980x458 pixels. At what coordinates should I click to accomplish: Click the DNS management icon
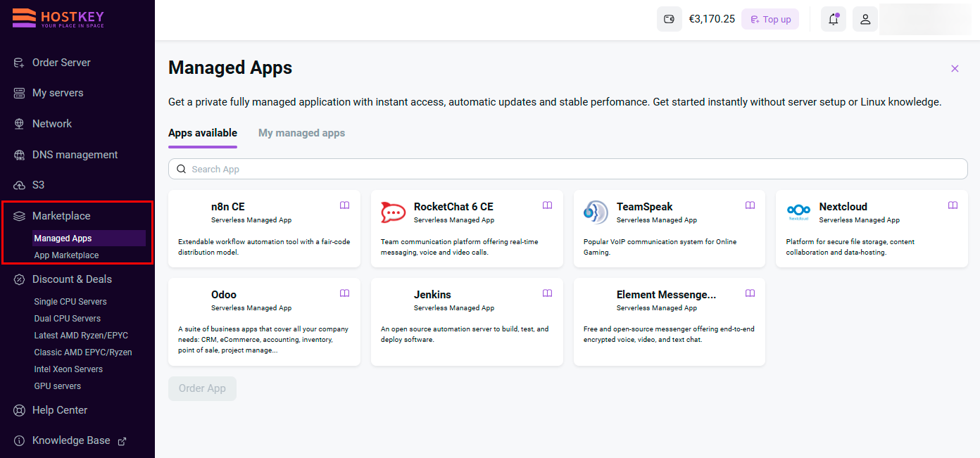click(20, 155)
